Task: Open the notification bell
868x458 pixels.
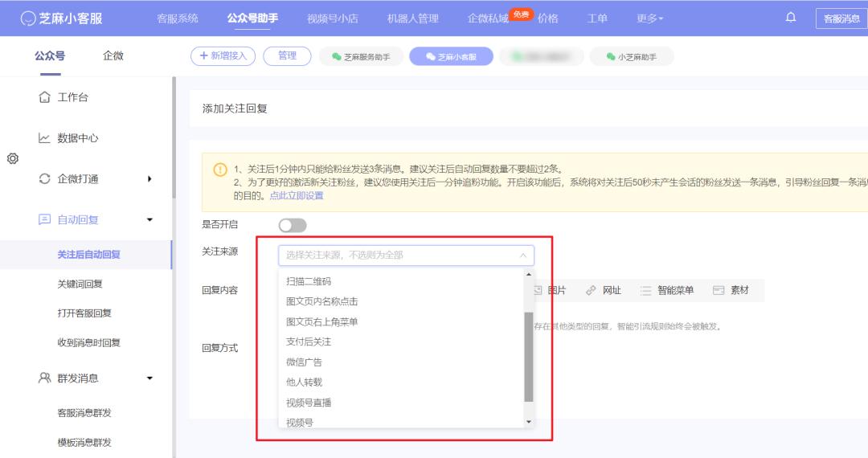Action: pyautogui.click(x=791, y=18)
